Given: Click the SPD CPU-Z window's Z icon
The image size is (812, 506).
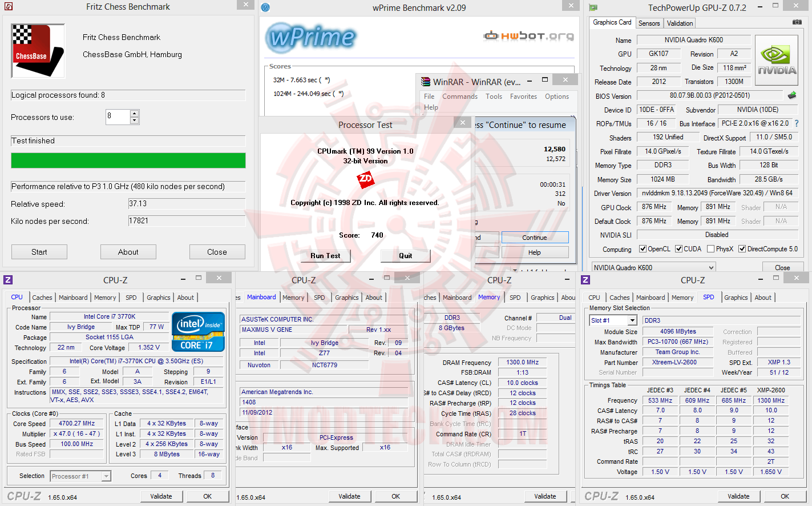Looking at the screenshot, I should 585,280.
